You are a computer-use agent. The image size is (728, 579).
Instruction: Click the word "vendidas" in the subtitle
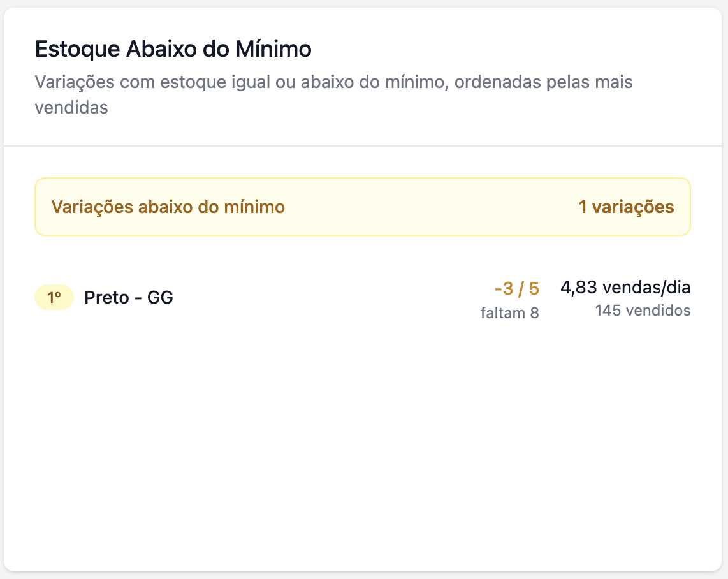click(x=71, y=108)
